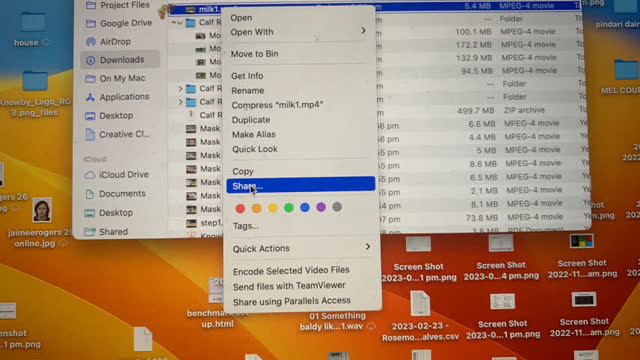Apply the green tag color

[x=289, y=208]
